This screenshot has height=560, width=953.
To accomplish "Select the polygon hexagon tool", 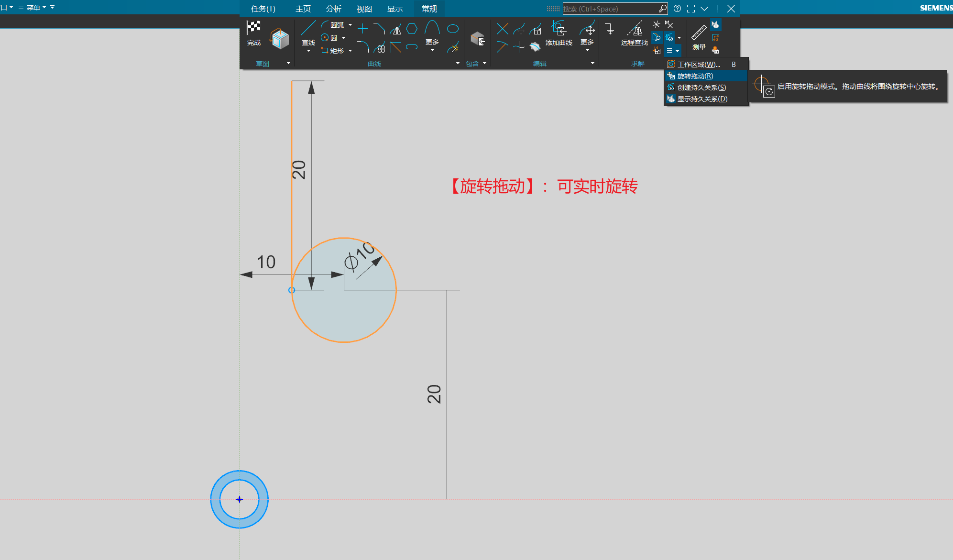I will click(412, 29).
